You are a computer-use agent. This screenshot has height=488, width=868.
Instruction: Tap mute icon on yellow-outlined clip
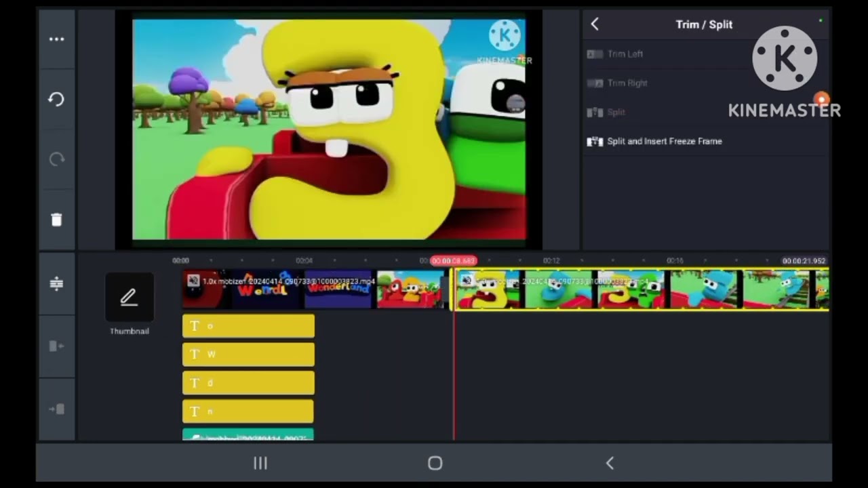pyautogui.click(x=467, y=281)
